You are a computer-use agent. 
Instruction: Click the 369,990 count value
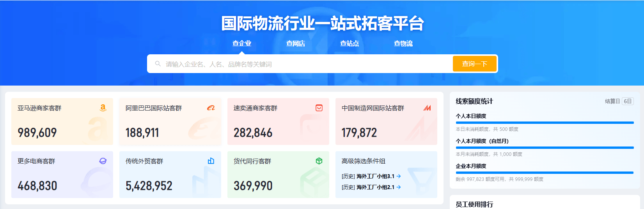coord(253,186)
